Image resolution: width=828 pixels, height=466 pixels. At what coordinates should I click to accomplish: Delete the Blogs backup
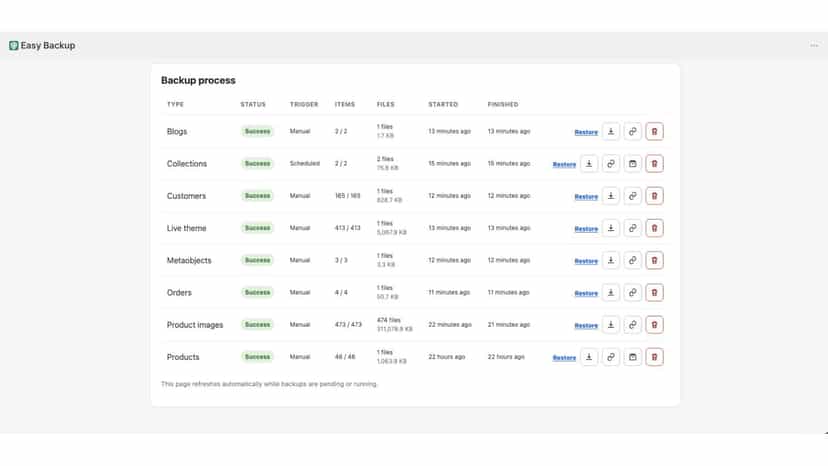654,132
